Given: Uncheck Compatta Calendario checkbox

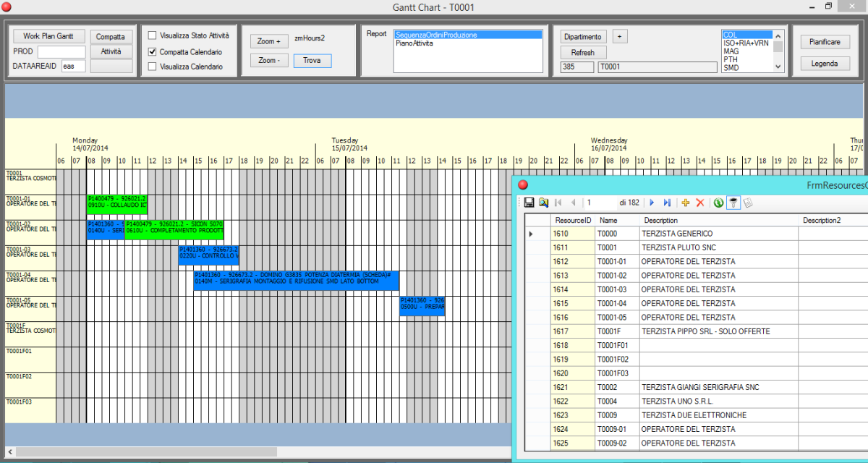Looking at the screenshot, I should [152, 52].
